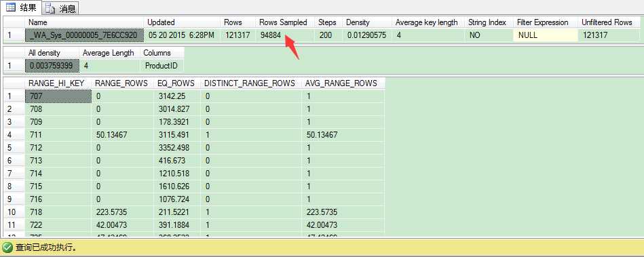Click the EQ_ROWS value 211.5221

point(177,212)
